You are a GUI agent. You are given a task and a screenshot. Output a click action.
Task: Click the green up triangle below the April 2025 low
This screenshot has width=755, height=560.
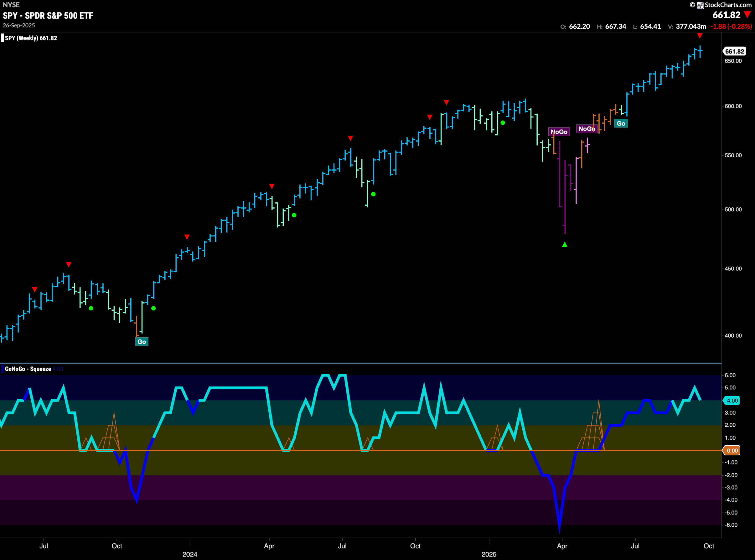564,244
